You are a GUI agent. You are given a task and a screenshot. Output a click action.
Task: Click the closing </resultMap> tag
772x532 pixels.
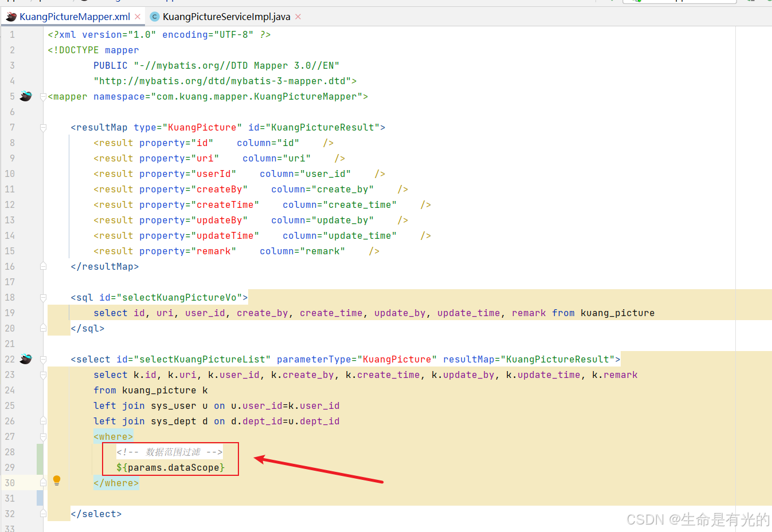tap(105, 266)
